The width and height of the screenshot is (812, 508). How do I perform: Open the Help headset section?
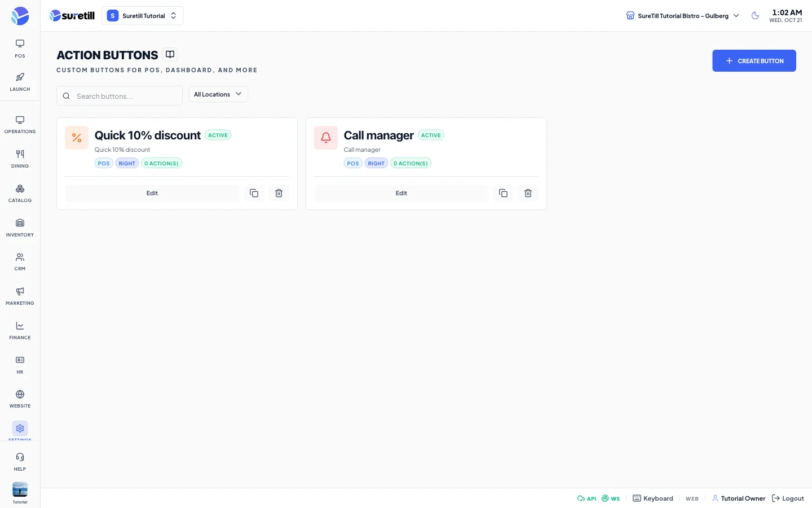20,462
